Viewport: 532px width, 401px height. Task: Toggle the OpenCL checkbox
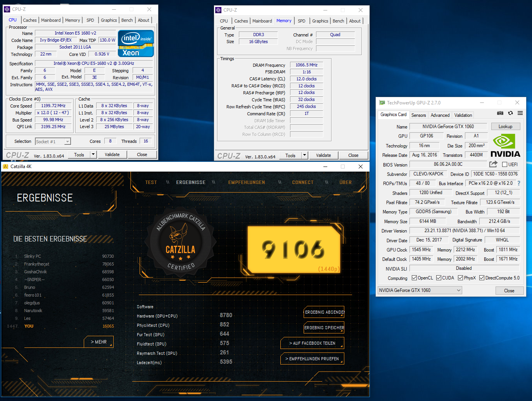click(x=414, y=278)
